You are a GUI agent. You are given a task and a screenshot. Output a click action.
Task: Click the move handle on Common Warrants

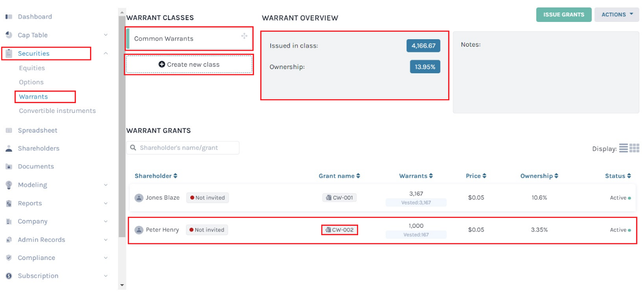point(244,36)
